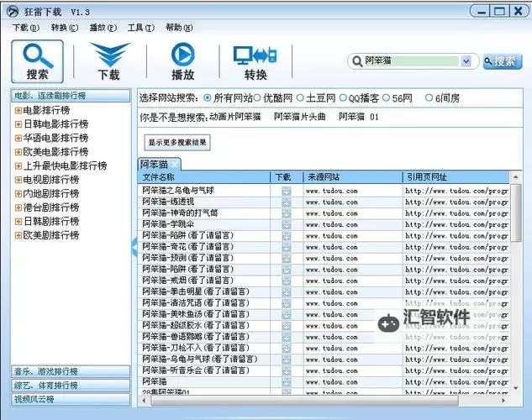
Task: Download 阿笨猫-兽语鹦鹉 via its download icon
Action: [x=287, y=337]
